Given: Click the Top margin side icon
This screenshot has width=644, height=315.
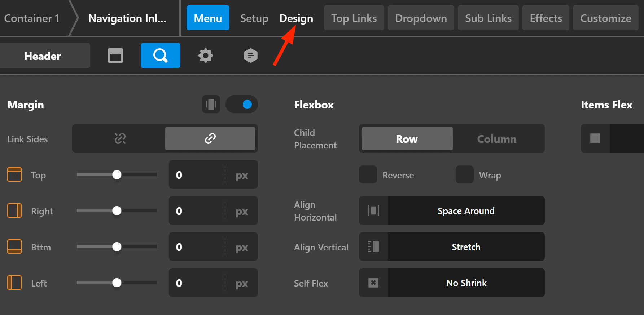Looking at the screenshot, I should (14, 174).
